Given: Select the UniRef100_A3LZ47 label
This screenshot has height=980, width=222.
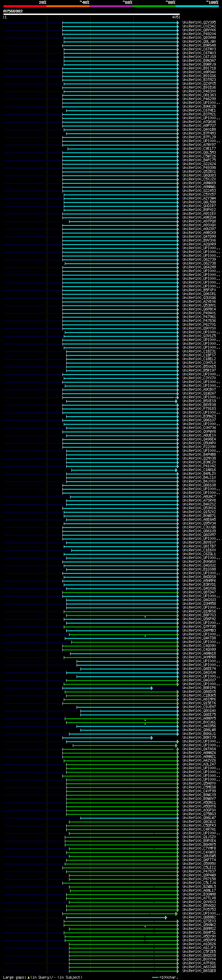Looking at the screenshot, I should (199, 764).
